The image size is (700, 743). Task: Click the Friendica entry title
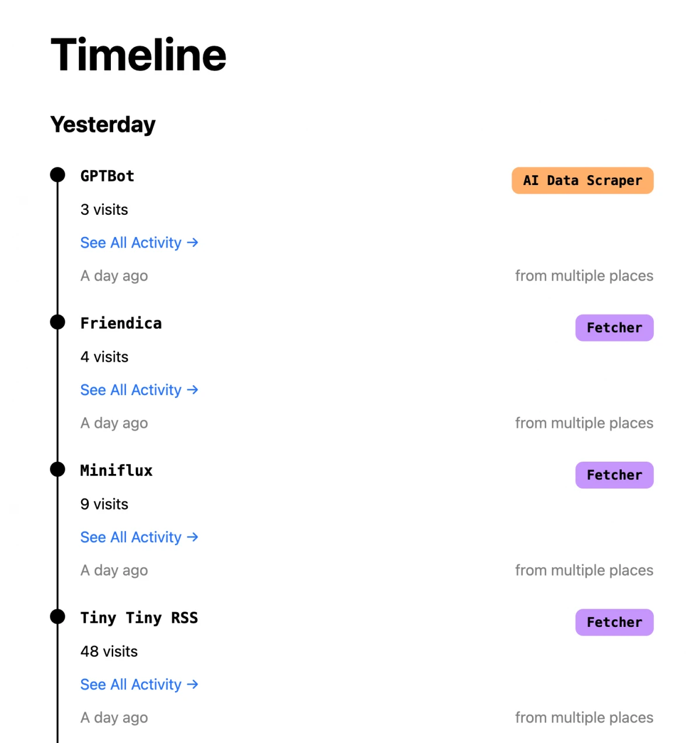pyautogui.click(x=121, y=323)
